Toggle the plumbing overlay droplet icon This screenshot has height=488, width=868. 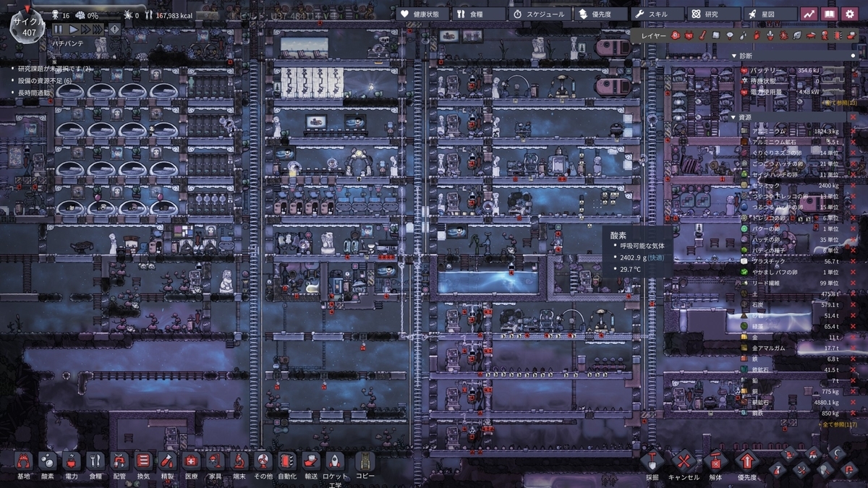coord(743,35)
